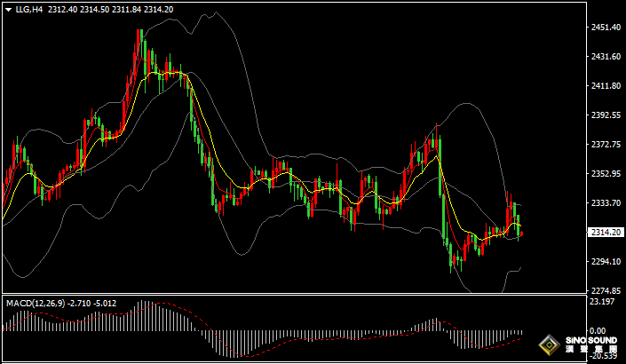
Task: Click the 23.197 MACD scale label
Action: click(603, 302)
